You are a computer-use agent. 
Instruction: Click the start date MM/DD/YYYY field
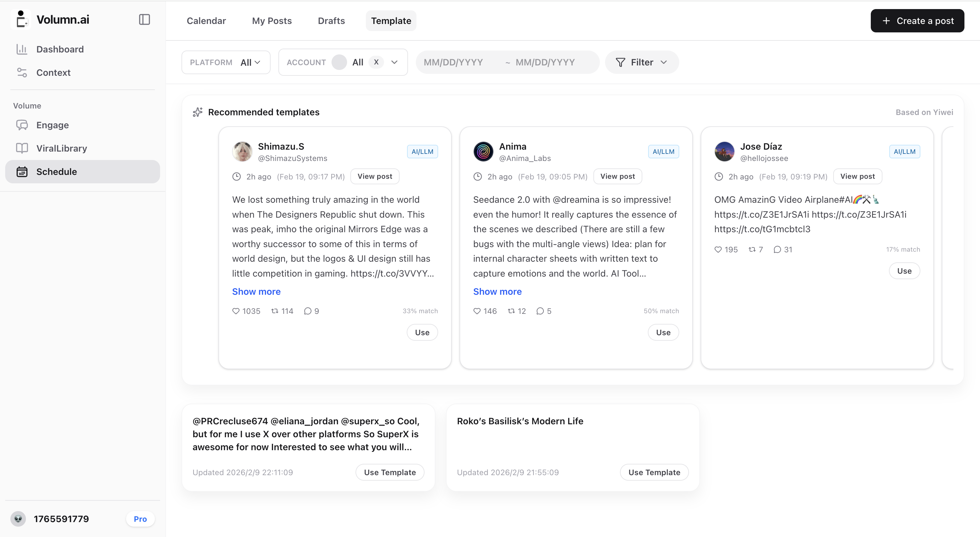pyautogui.click(x=453, y=63)
